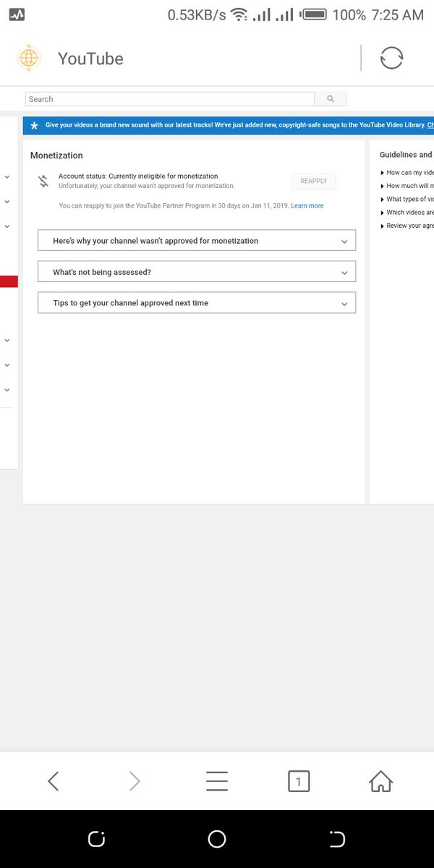This screenshot has height=868, width=434.
Task: Open "Which videos are..." guideline item
Action: (407, 213)
